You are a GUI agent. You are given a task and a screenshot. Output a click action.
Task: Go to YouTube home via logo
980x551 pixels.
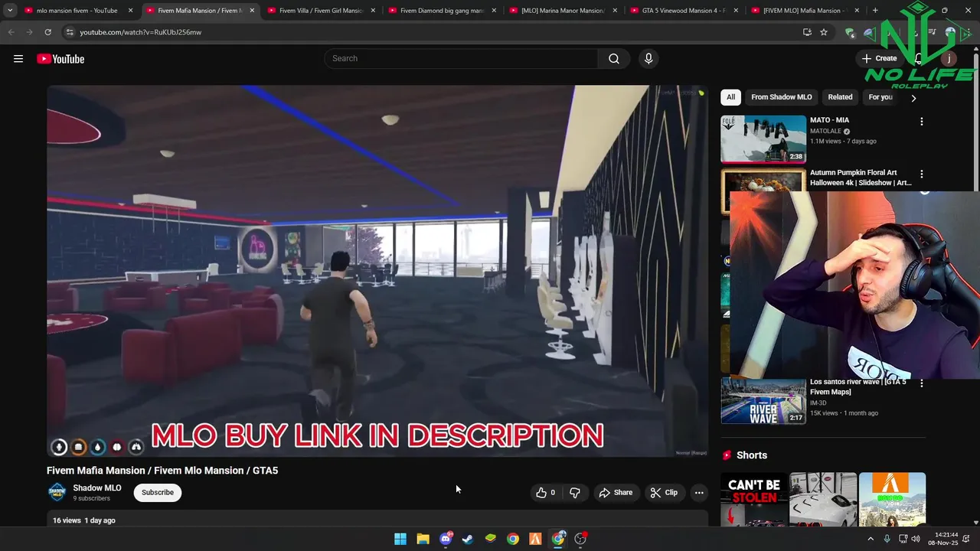(x=60, y=59)
